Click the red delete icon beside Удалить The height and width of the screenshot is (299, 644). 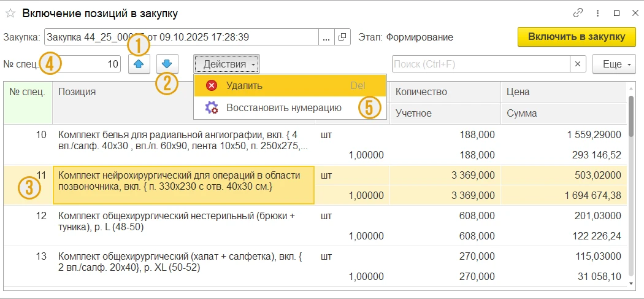(212, 85)
